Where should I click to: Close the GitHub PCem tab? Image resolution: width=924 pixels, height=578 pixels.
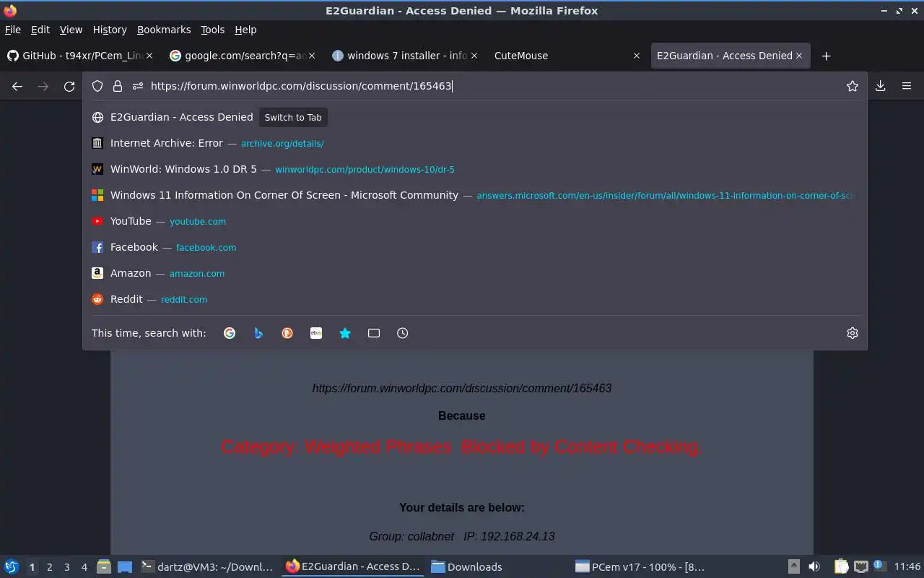149,56
